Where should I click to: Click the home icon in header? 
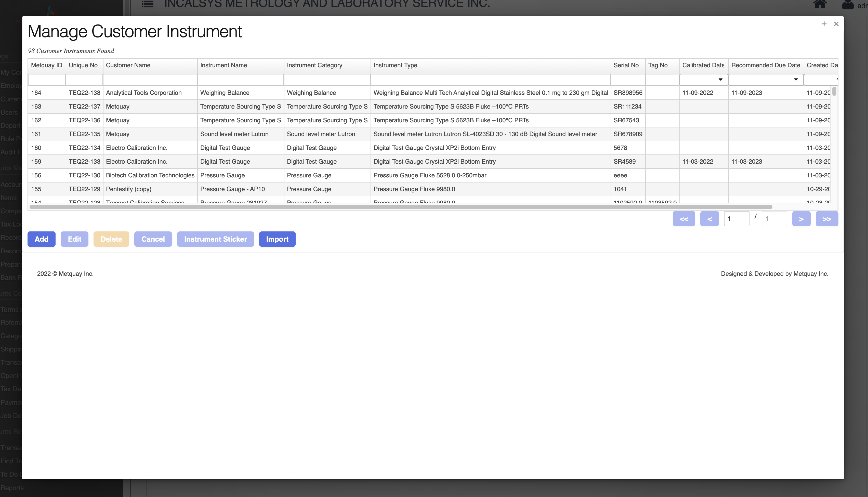point(820,4)
